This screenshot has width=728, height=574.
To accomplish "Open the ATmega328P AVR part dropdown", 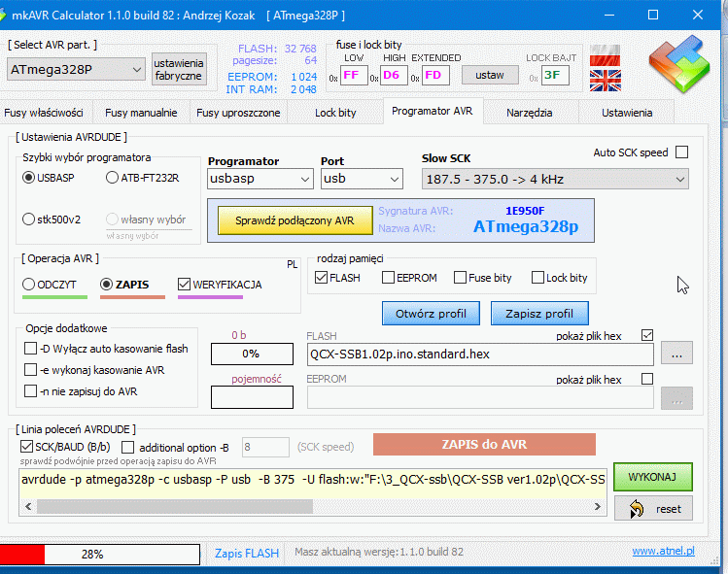I will click(x=76, y=69).
